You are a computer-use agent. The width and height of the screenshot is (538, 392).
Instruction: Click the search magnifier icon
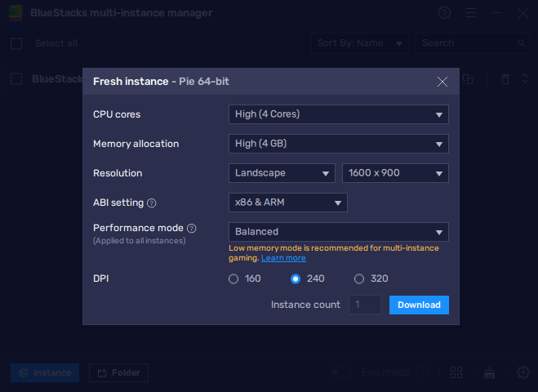click(521, 43)
